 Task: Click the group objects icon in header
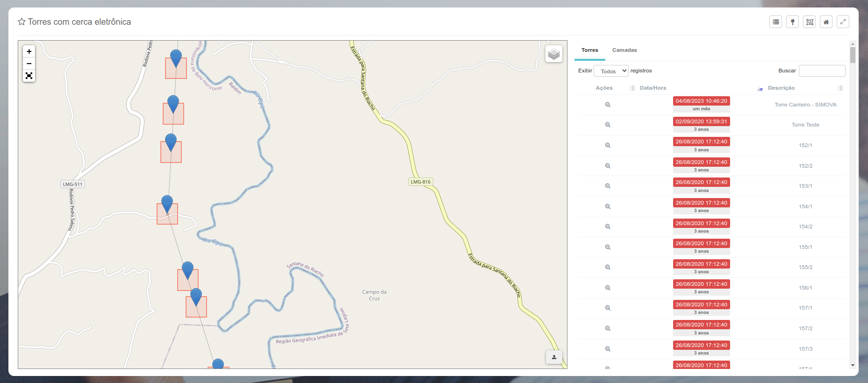[809, 22]
